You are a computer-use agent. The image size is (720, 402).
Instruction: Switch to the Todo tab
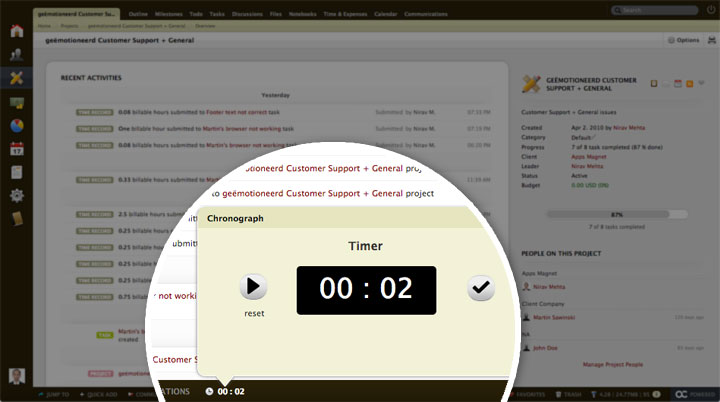coord(196,14)
